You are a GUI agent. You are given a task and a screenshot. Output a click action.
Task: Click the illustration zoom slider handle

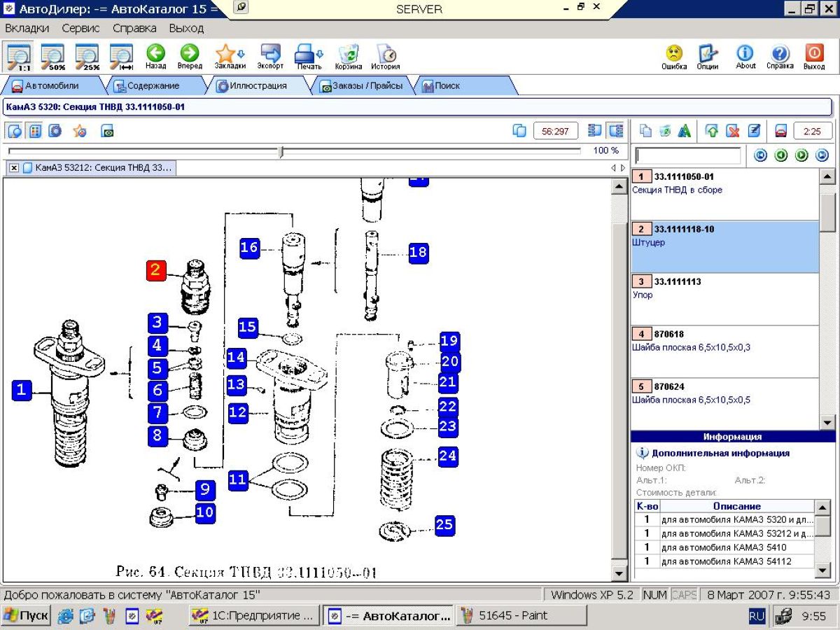tap(281, 151)
